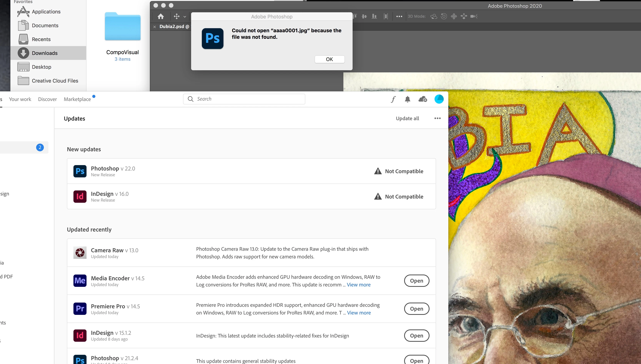The image size is (641, 364).
Task: Open Premiere Pro via its Open button
Action: tap(416, 309)
